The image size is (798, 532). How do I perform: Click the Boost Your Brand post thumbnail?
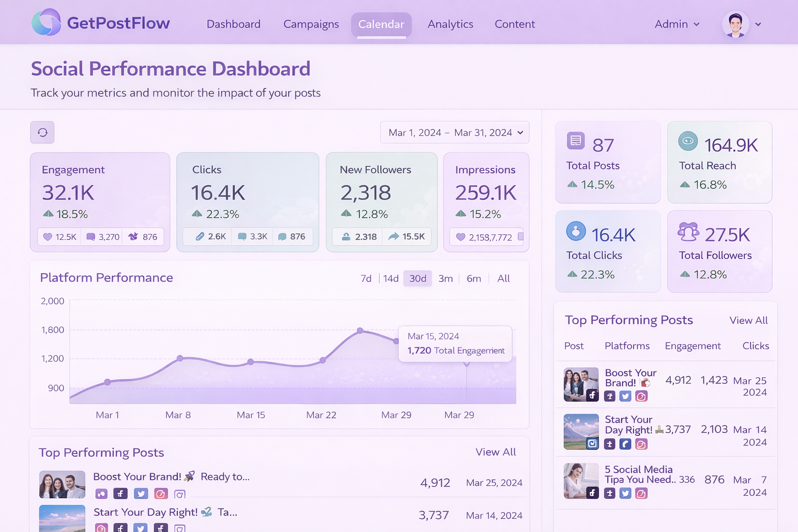point(580,384)
